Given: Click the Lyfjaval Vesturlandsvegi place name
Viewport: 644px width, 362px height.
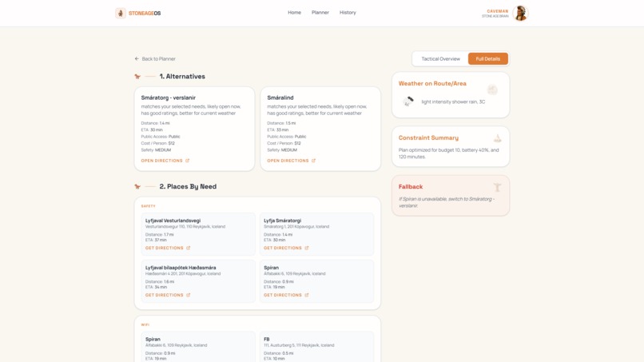Looking at the screenshot, I should click(173, 221).
